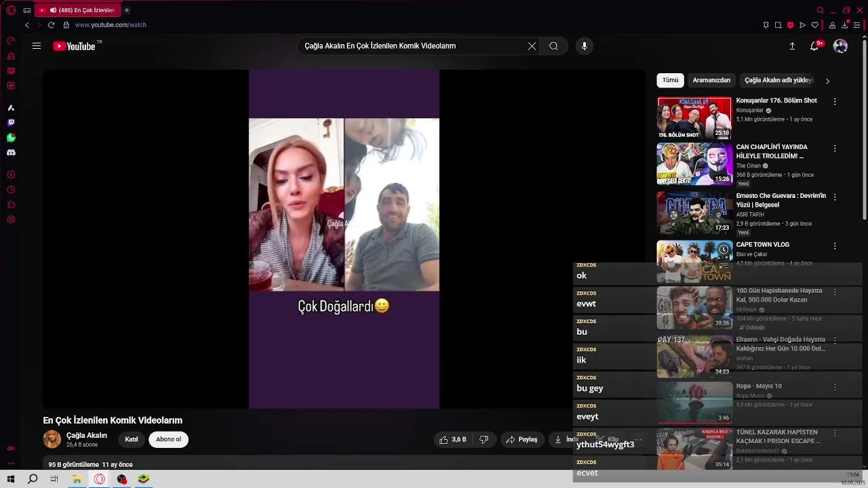Viewport: 868px width, 488px height.
Task: Join the channel with Katıl button
Action: coord(132,439)
